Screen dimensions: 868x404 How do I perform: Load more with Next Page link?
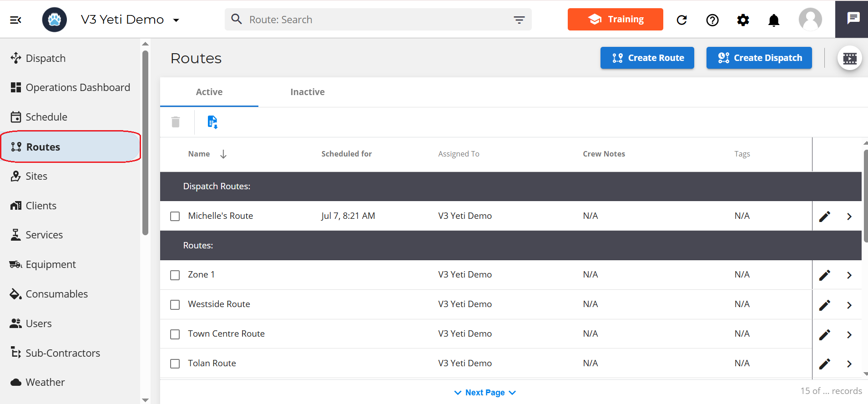pos(485,392)
